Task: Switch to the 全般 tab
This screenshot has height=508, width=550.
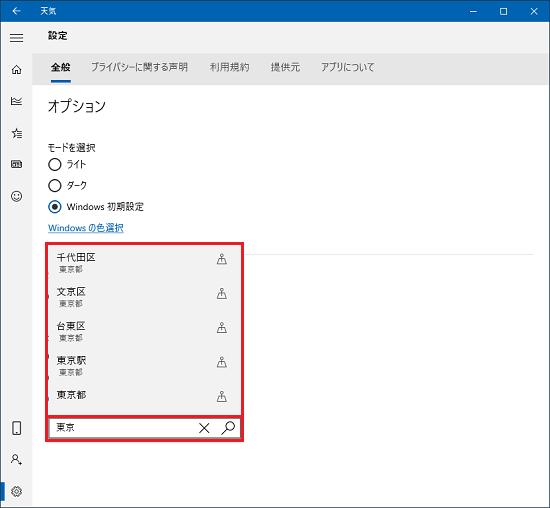Action: [61, 67]
